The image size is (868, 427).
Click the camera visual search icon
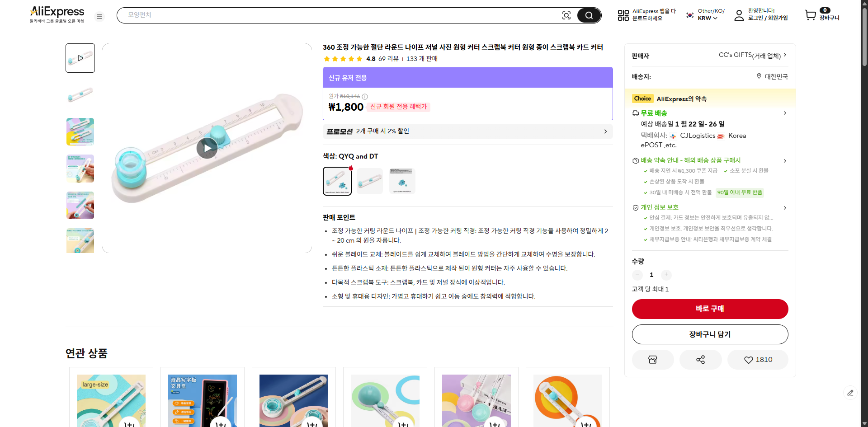566,15
